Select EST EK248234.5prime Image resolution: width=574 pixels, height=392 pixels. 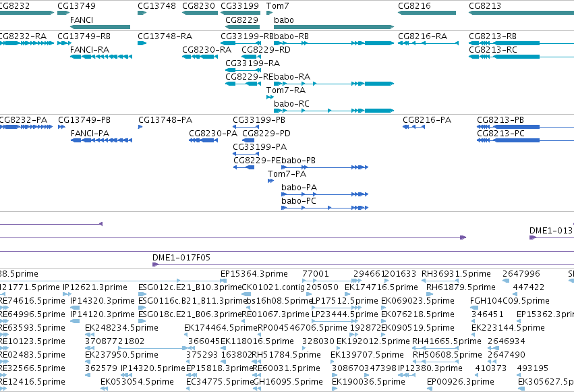tap(121, 328)
